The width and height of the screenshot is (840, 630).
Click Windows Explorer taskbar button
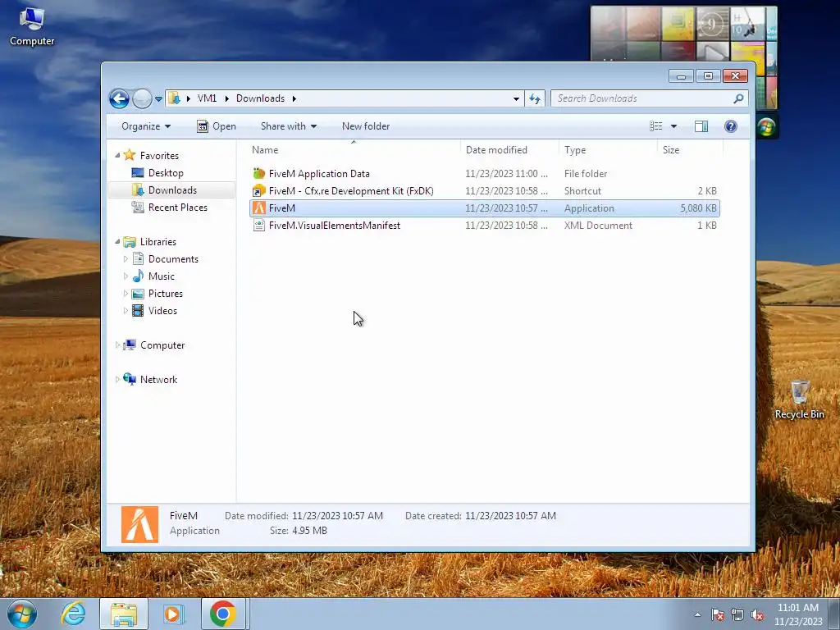tap(124, 614)
